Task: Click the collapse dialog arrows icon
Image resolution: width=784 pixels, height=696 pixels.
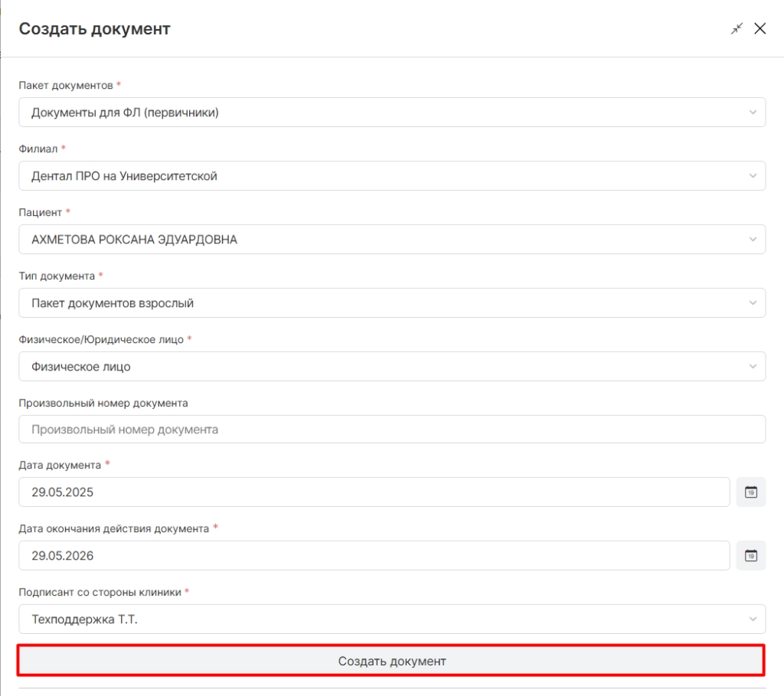Action: [x=737, y=28]
